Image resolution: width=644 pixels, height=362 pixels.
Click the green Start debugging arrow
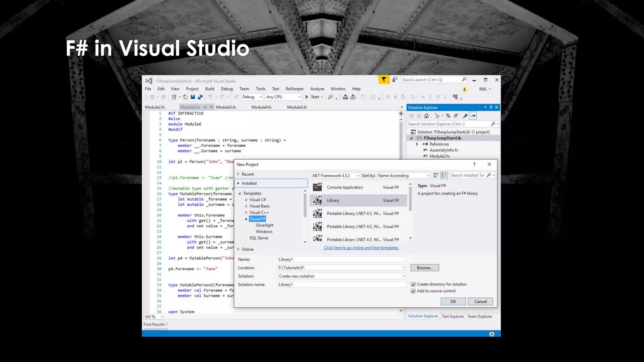point(307,97)
